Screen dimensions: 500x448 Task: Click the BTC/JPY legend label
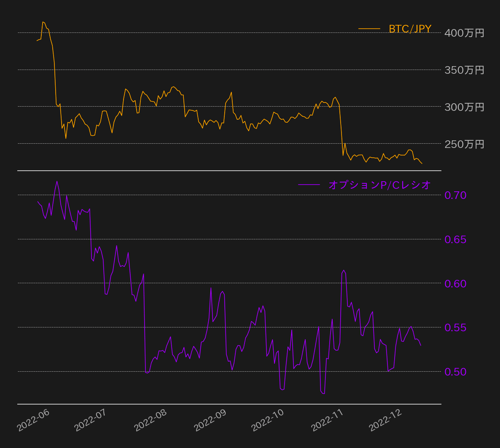410,29
